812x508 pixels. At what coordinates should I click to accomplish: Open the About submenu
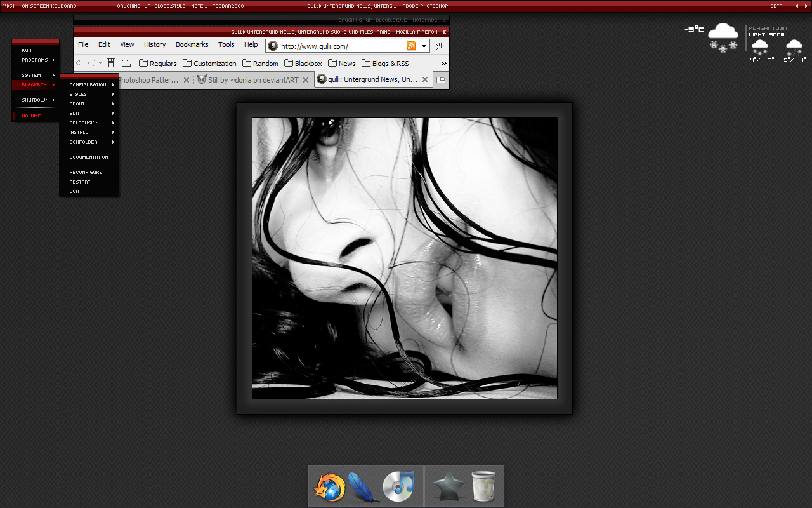click(89, 104)
